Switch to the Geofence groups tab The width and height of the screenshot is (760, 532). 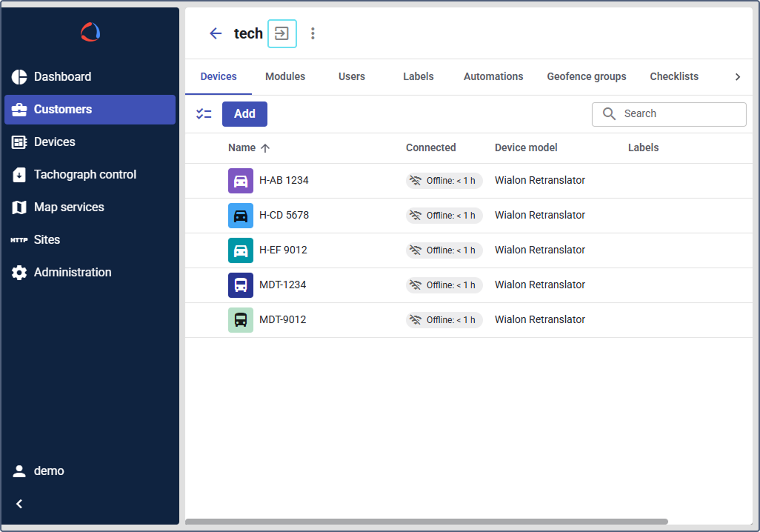click(x=587, y=76)
